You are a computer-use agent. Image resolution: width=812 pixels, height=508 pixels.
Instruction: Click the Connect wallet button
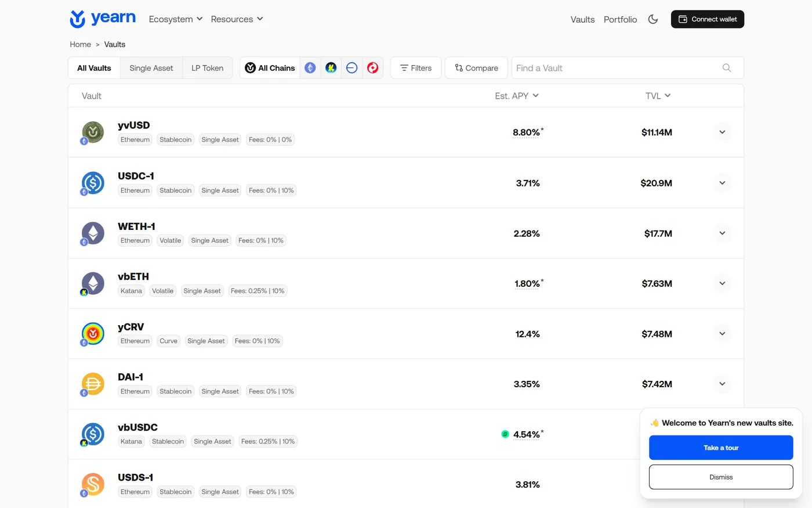[x=708, y=19]
